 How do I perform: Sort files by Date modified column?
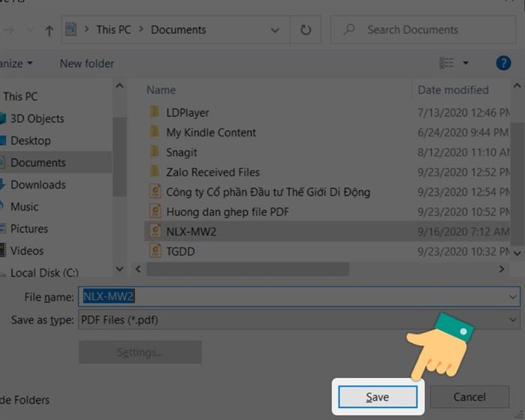coord(453,90)
